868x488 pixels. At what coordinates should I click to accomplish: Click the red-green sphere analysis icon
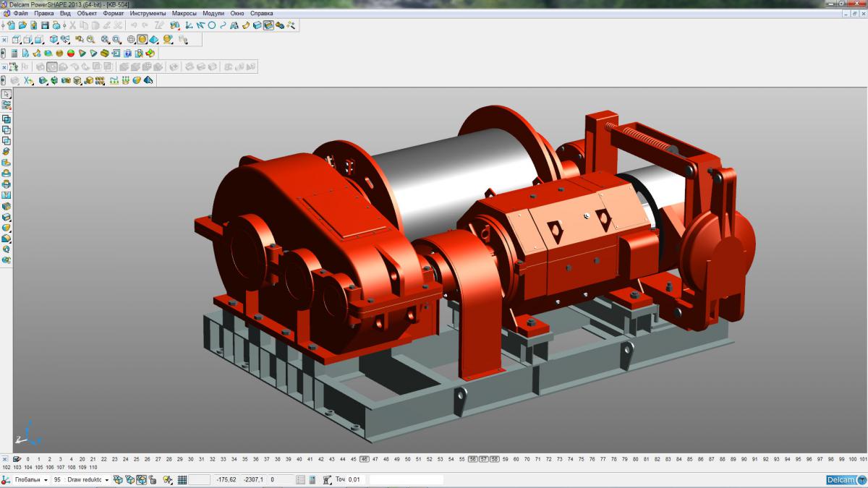[x=71, y=53]
